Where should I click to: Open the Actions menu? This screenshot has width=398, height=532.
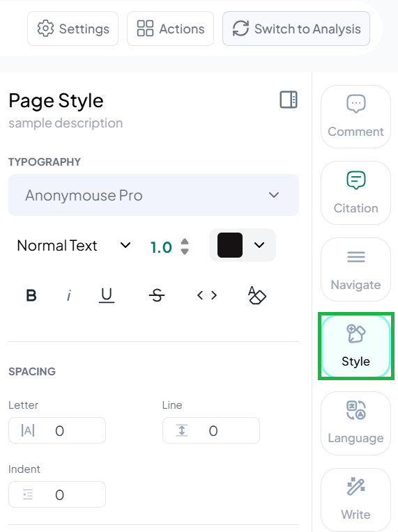click(171, 29)
